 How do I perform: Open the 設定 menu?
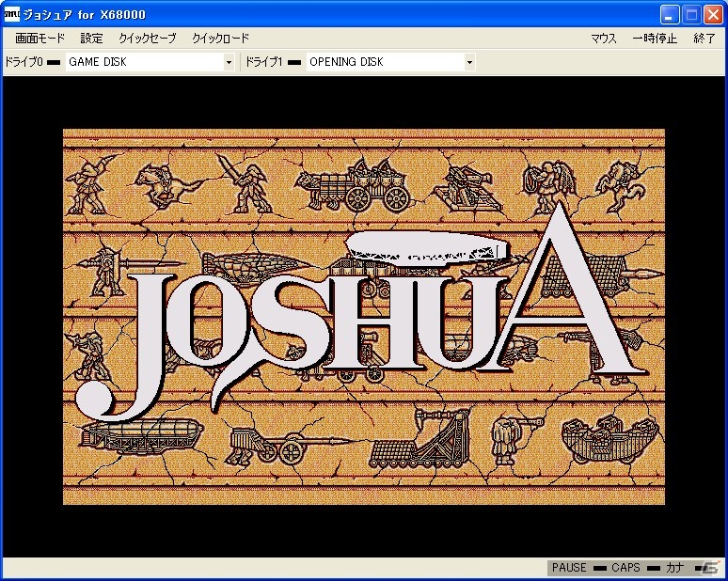click(91, 38)
